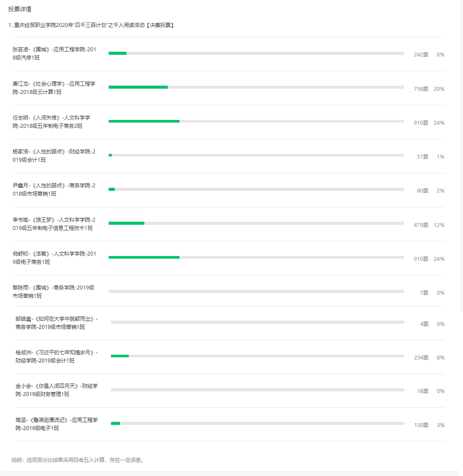
Task: Select the 金小会《你是人间四月天》option label
Action: coord(57,390)
